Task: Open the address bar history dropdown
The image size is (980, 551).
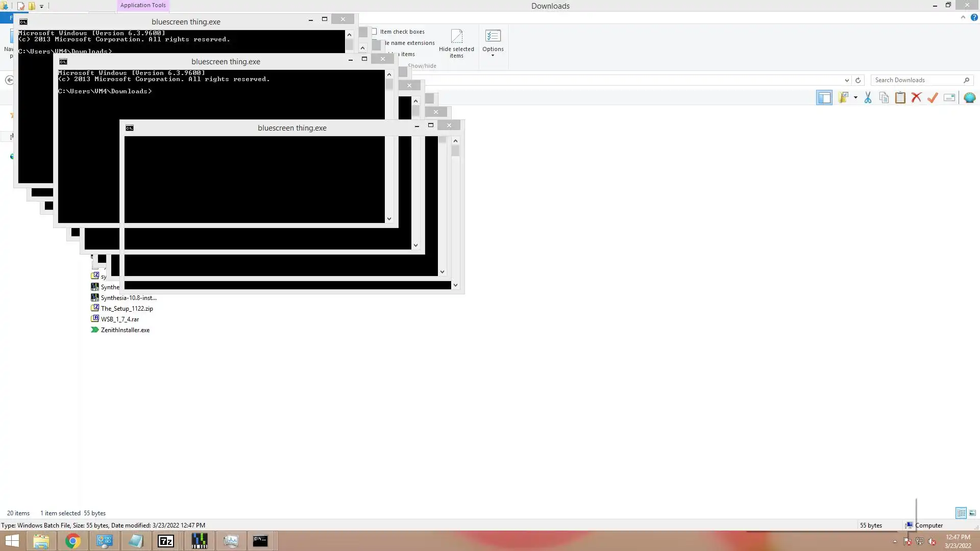Action: pos(847,80)
